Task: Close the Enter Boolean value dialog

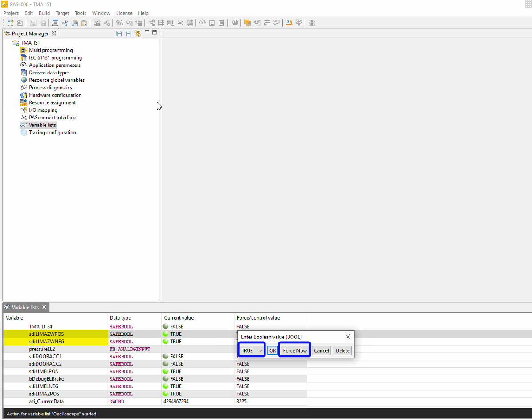Action: coord(348,337)
